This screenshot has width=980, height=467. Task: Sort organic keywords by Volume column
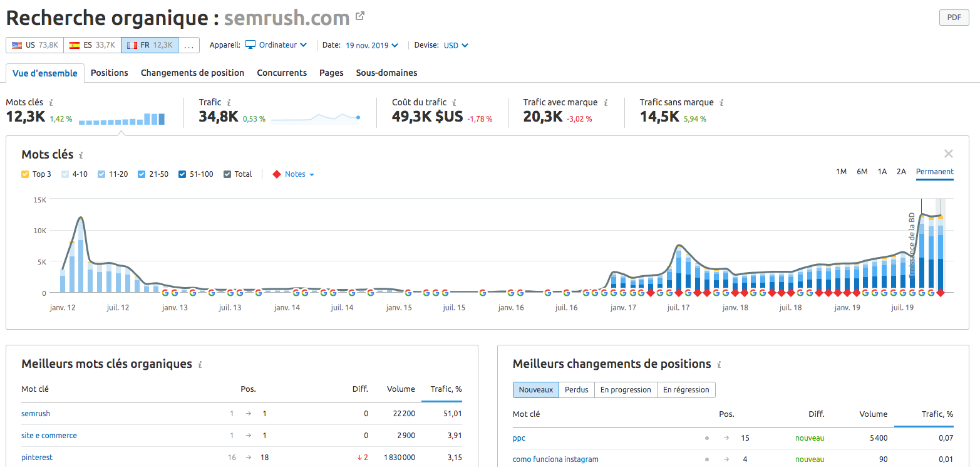tap(401, 389)
